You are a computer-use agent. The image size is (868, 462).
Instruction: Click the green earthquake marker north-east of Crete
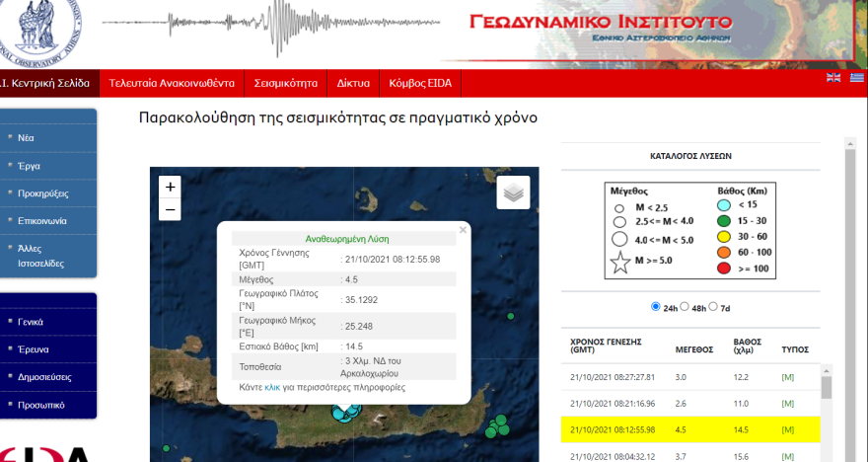coord(511,316)
